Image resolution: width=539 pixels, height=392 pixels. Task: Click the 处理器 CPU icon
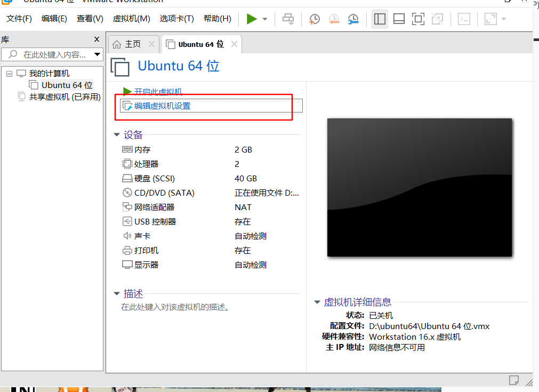click(127, 164)
